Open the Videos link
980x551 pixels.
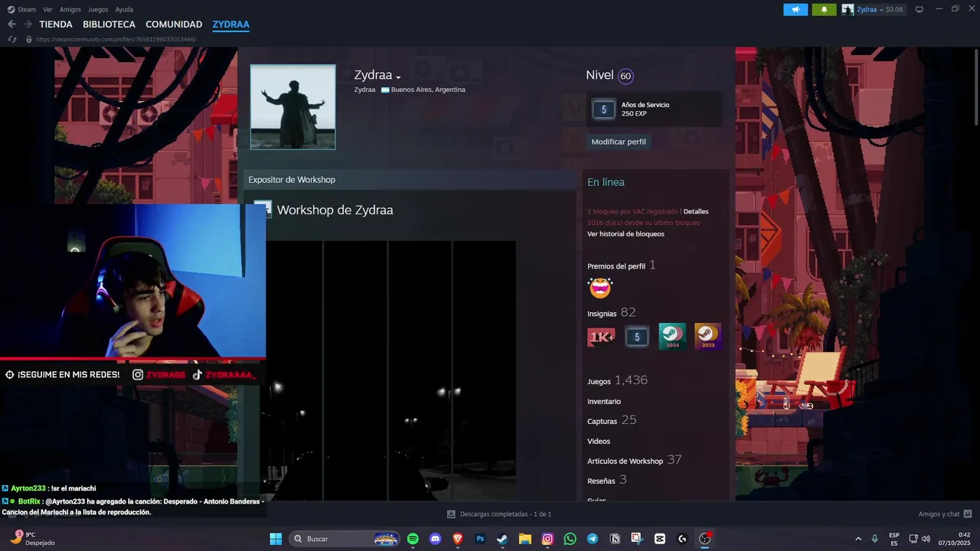pyautogui.click(x=599, y=442)
